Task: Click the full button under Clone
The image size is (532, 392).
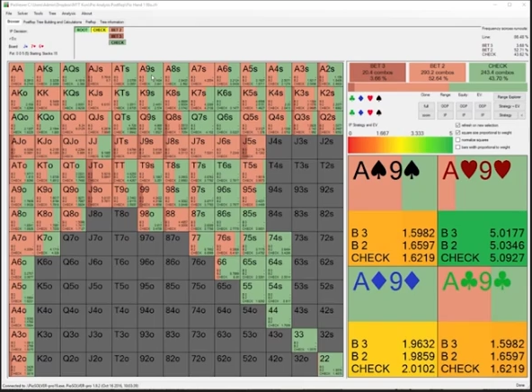Action: (426, 106)
